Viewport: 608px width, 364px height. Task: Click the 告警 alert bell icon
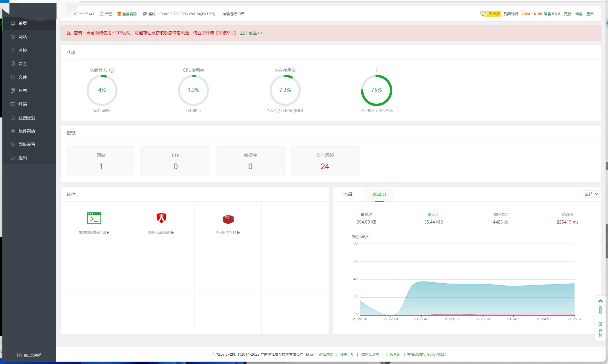(x=102, y=14)
